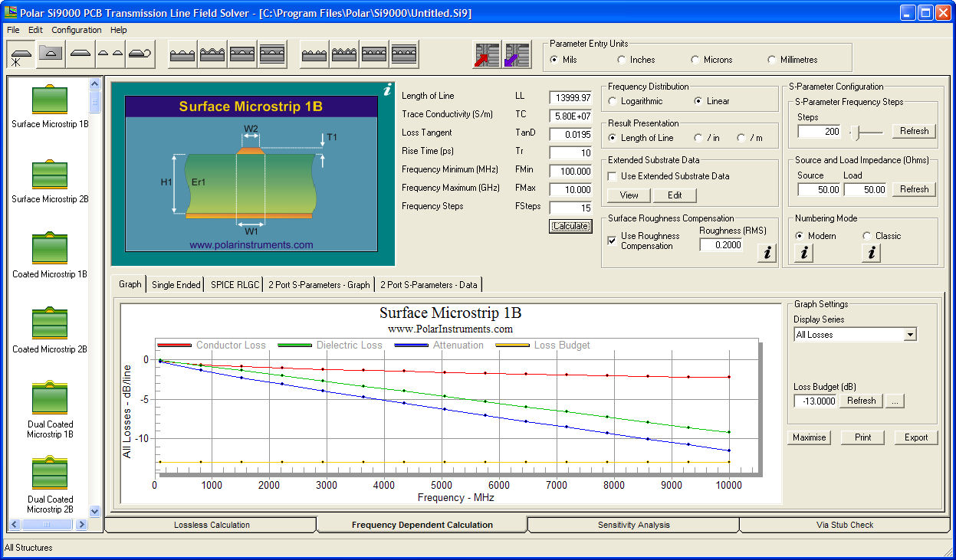This screenshot has width=956, height=560.
Task: Select Classic numbering mode
Action: pos(867,236)
